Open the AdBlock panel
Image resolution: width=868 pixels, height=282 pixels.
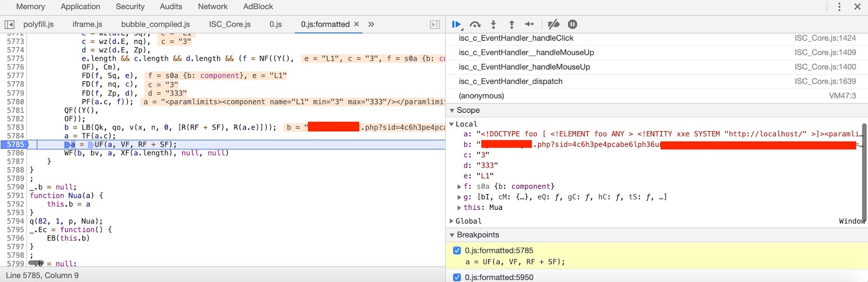tap(258, 7)
